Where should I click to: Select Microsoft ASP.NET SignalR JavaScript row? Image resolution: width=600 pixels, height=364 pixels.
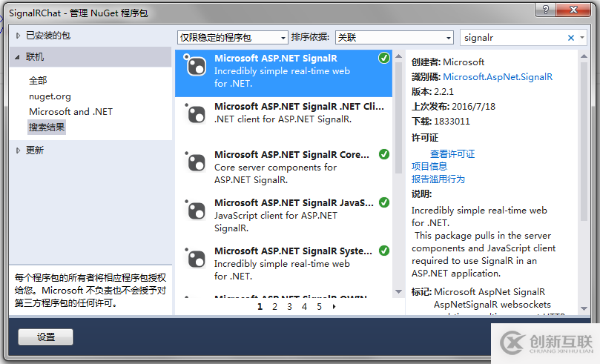(x=283, y=217)
